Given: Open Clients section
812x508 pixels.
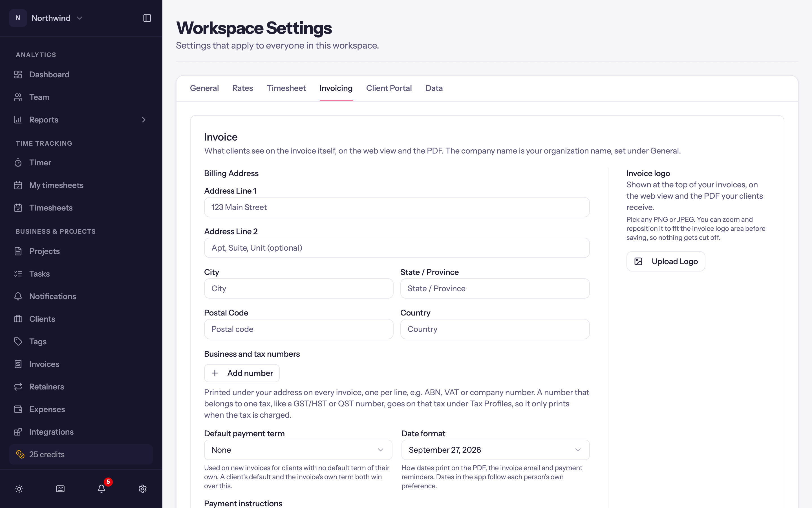Looking at the screenshot, I should pos(81,319).
